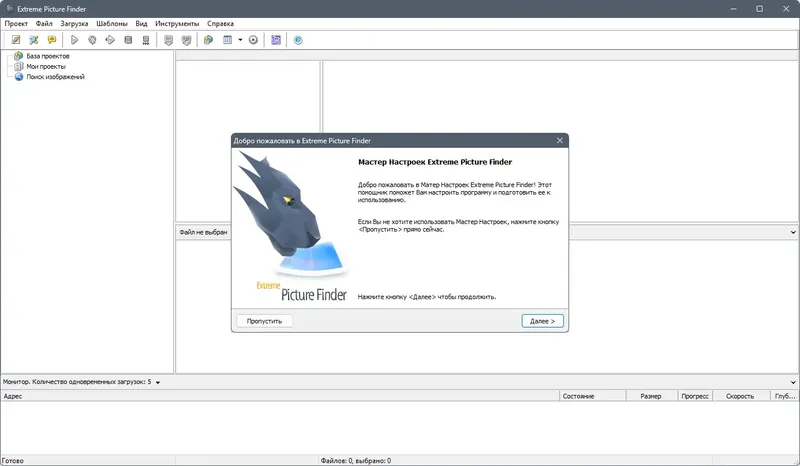
Task: Select База проектов in the tree
Action: click(x=48, y=56)
